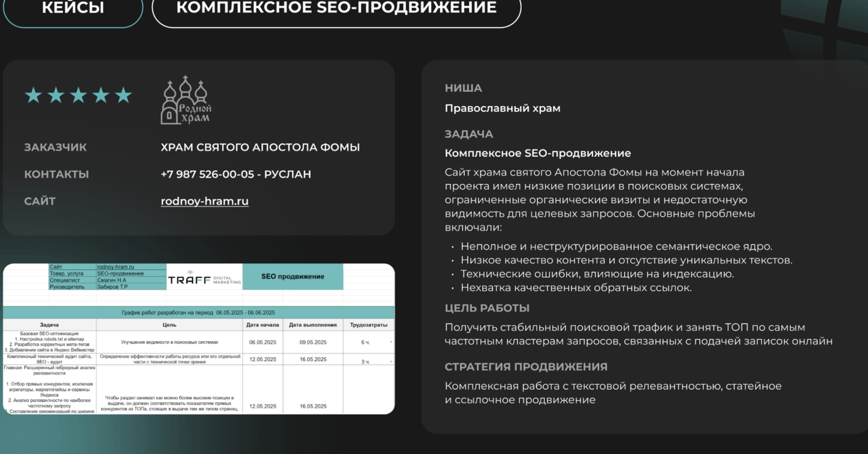
Task: Follow the underlined rodnoy-hram.ru site link
Action: [205, 201]
